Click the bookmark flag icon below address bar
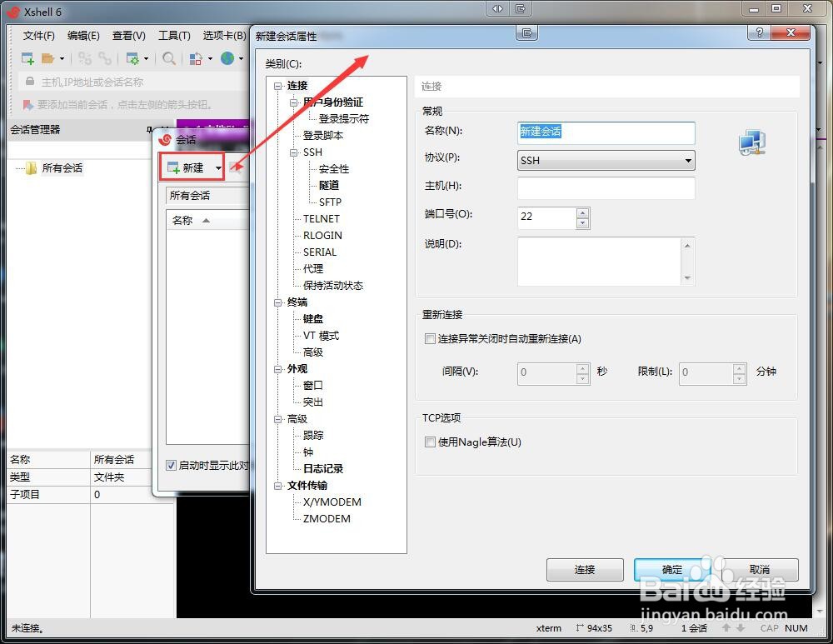The width and height of the screenshot is (833, 644). (x=27, y=105)
